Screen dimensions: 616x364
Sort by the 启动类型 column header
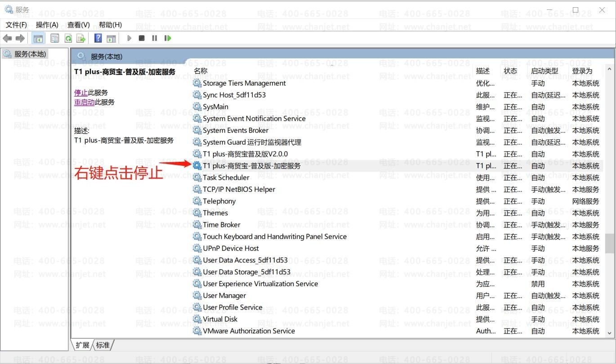544,71
